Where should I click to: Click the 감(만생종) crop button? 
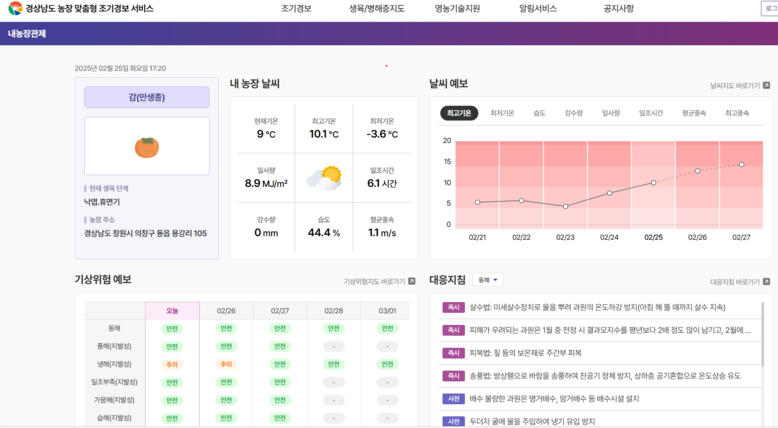coord(147,97)
